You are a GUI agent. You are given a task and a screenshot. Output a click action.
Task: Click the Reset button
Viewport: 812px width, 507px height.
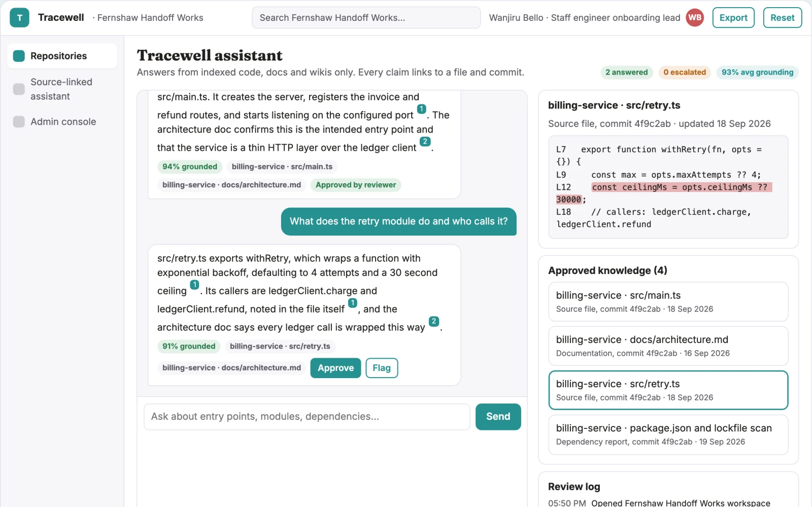[782, 18]
